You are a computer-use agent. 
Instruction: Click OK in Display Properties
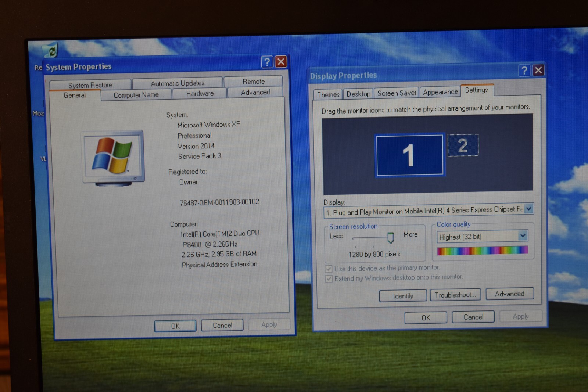[426, 318]
